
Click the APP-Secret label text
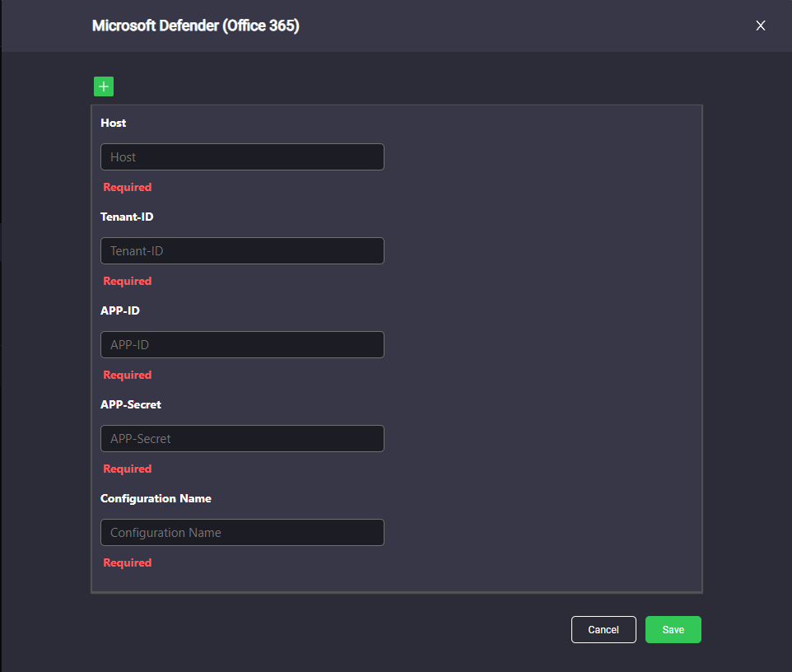click(x=131, y=404)
